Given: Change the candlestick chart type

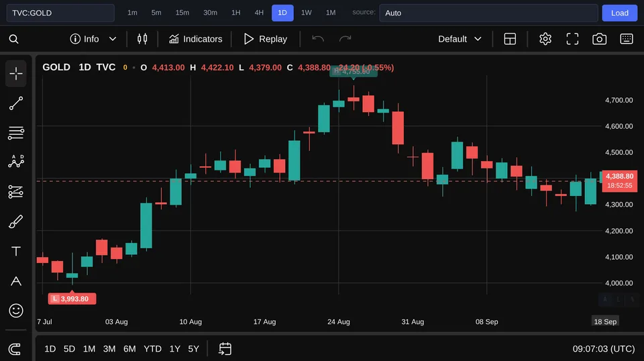Looking at the screenshot, I should coord(142,39).
